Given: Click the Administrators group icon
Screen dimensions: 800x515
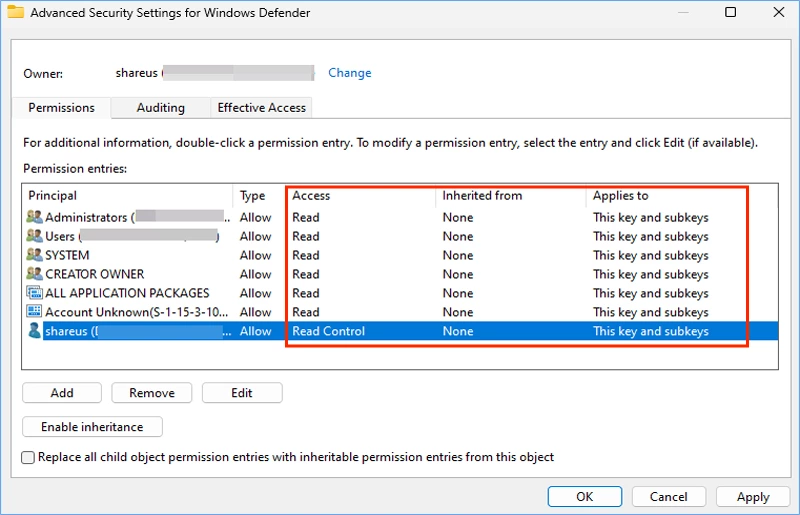Looking at the screenshot, I should click(34, 217).
